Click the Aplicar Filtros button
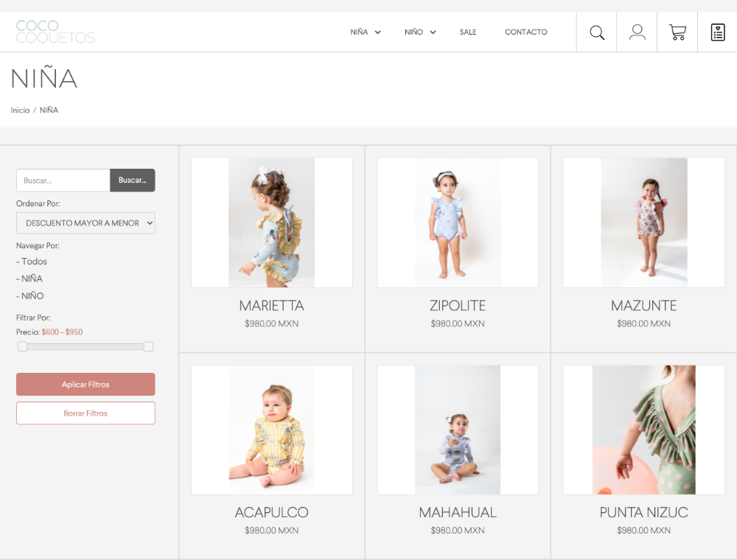Image resolution: width=737 pixels, height=560 pixels. pyautogui.click(x=85, y=385)
